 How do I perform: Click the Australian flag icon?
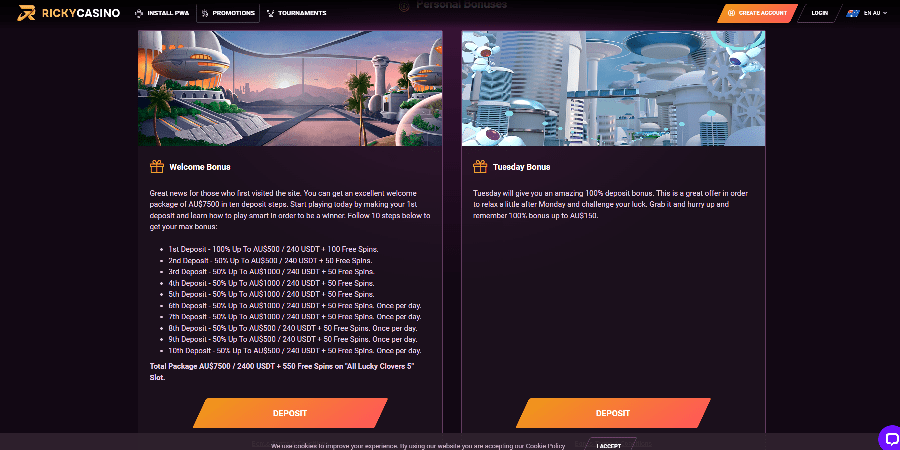[x=853, y=13]
